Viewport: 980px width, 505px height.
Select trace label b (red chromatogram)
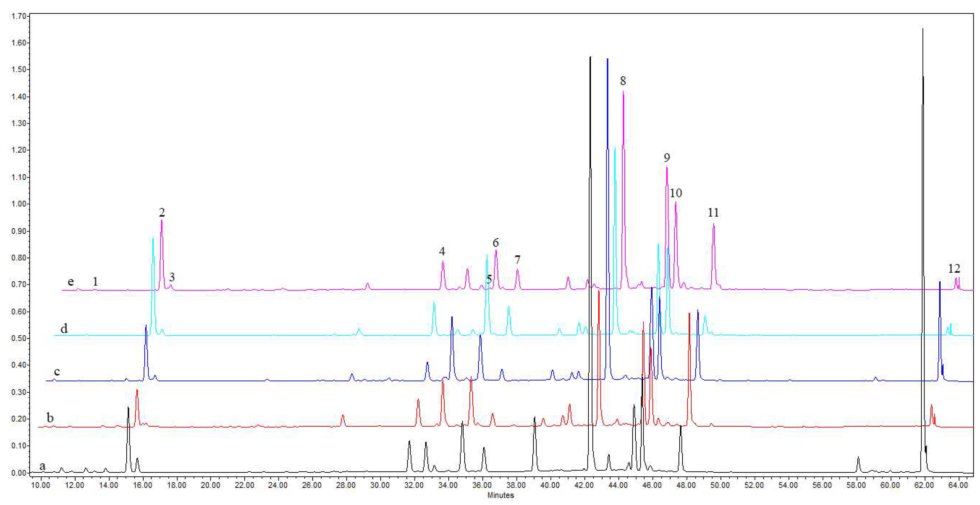pos(50,417)
